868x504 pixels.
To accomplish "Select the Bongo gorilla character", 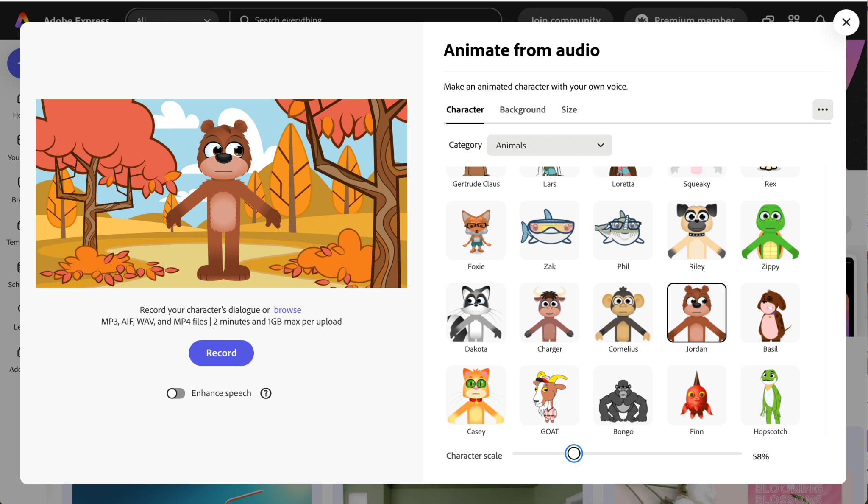I will coord(623,395).
